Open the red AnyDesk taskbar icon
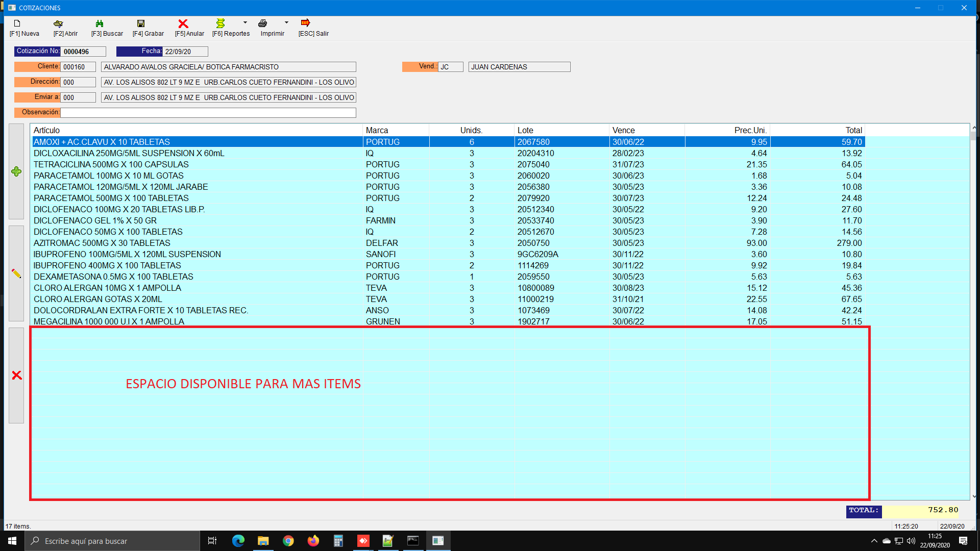 point(363,541)
